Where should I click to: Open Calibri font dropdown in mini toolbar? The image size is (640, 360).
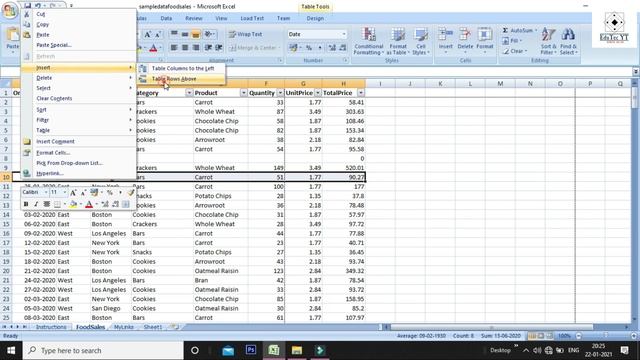coord(46,192)
